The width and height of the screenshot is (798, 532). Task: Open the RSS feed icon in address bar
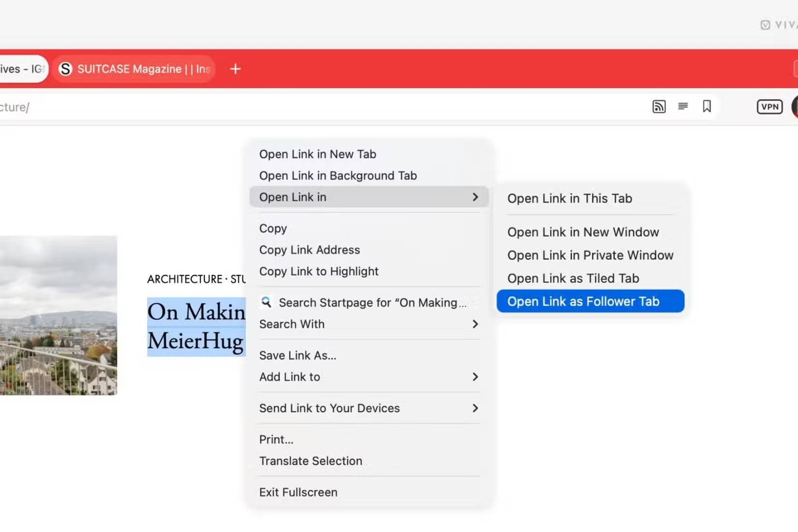(659, 106)
